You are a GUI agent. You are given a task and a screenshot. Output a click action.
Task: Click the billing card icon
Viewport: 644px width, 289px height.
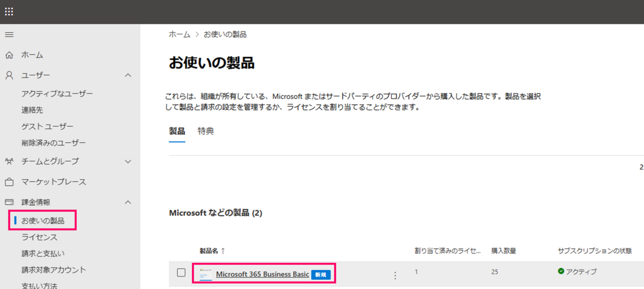click(9, 202)
